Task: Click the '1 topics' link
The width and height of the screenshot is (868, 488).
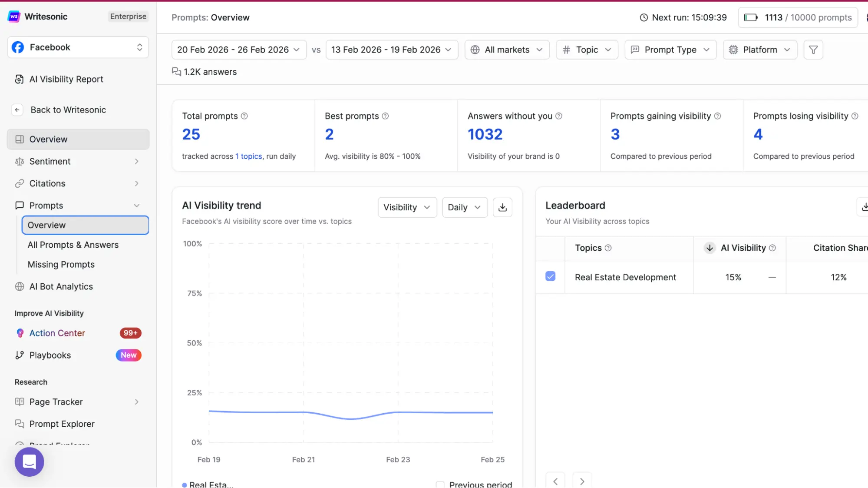Action: (249, 156)
